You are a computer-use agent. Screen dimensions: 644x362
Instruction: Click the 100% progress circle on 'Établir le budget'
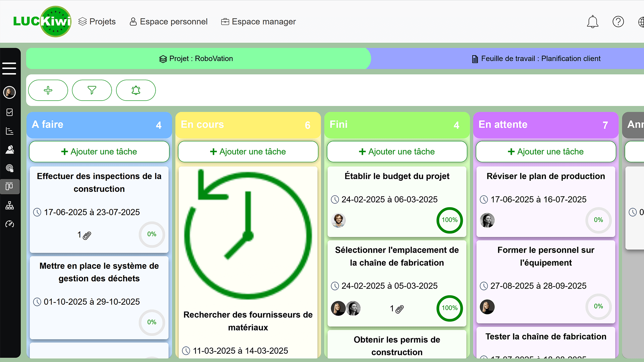point(449,220)
